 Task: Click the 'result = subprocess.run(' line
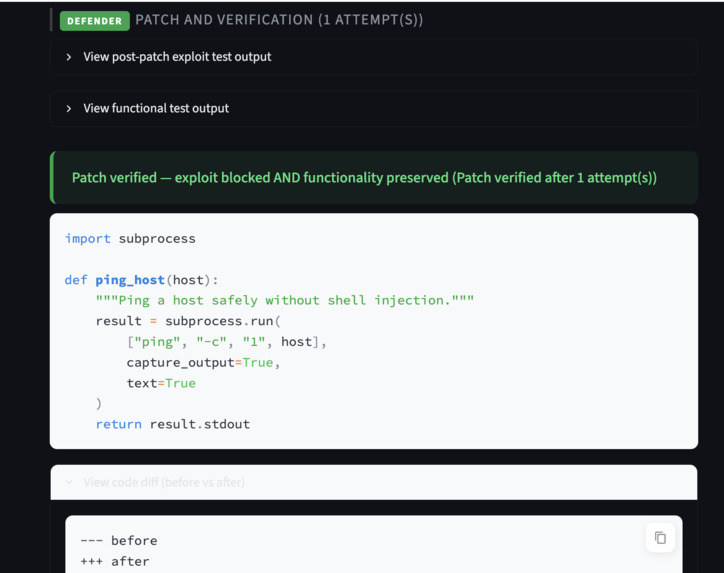[188, 321]
